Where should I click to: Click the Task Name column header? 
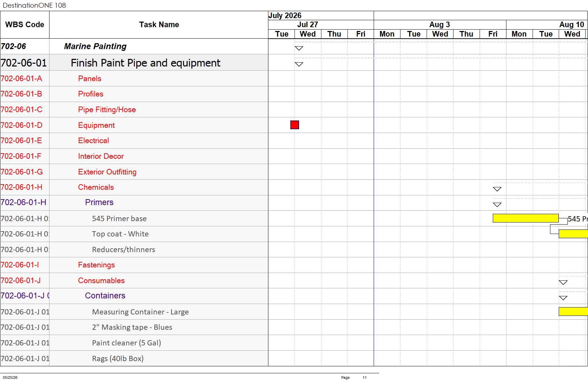coord(159,25)
